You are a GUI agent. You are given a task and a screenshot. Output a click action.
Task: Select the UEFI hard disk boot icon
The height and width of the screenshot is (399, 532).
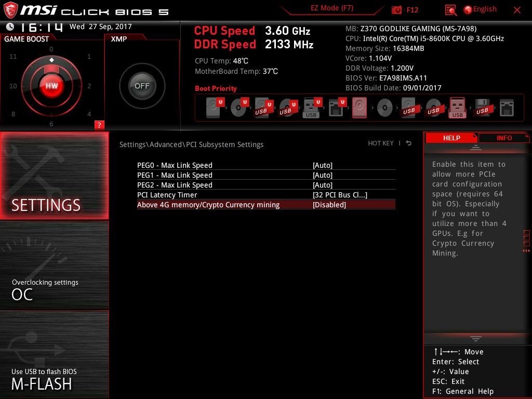click(x=215, y=108)
